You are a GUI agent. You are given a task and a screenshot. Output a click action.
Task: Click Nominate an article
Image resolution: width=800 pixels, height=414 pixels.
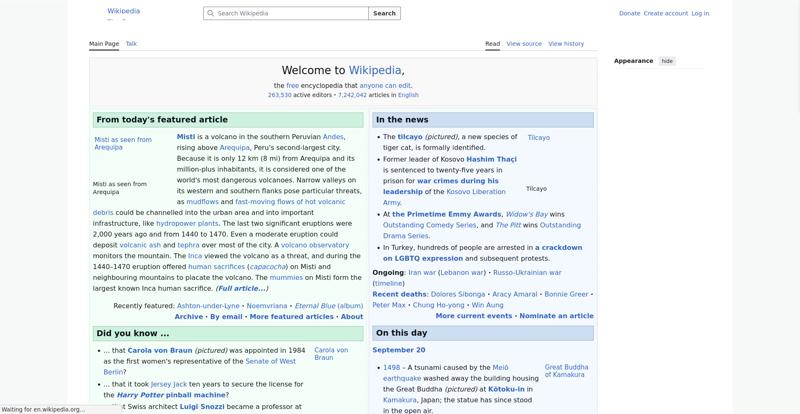click(557, 316)
